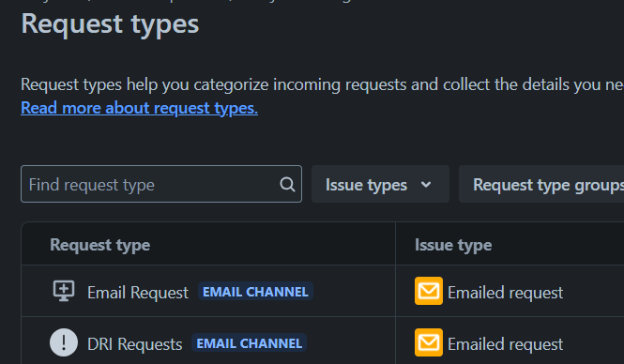Click inside the Find request type field
This screenshot has width=624, height=364.
click(x=161, y=184)
